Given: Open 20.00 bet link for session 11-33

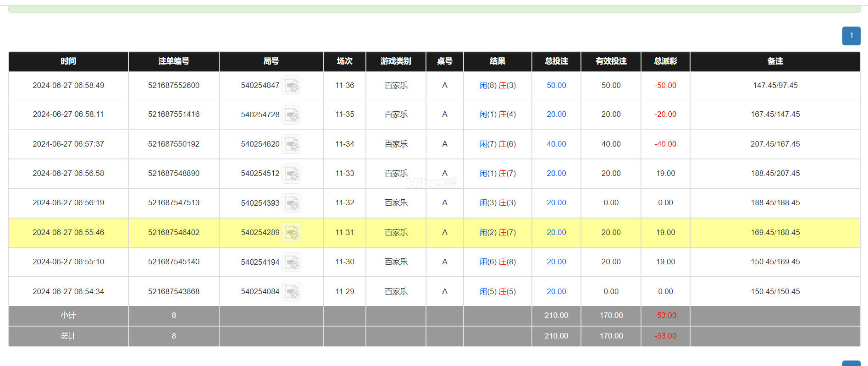Looking at the screenshot, I should point(556,173).
